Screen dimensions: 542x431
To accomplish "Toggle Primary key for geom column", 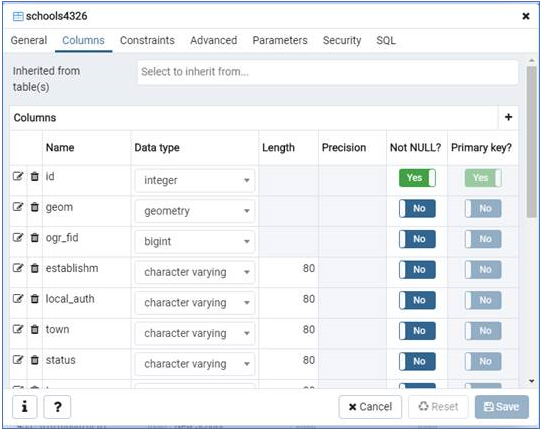I will [483, 208].
